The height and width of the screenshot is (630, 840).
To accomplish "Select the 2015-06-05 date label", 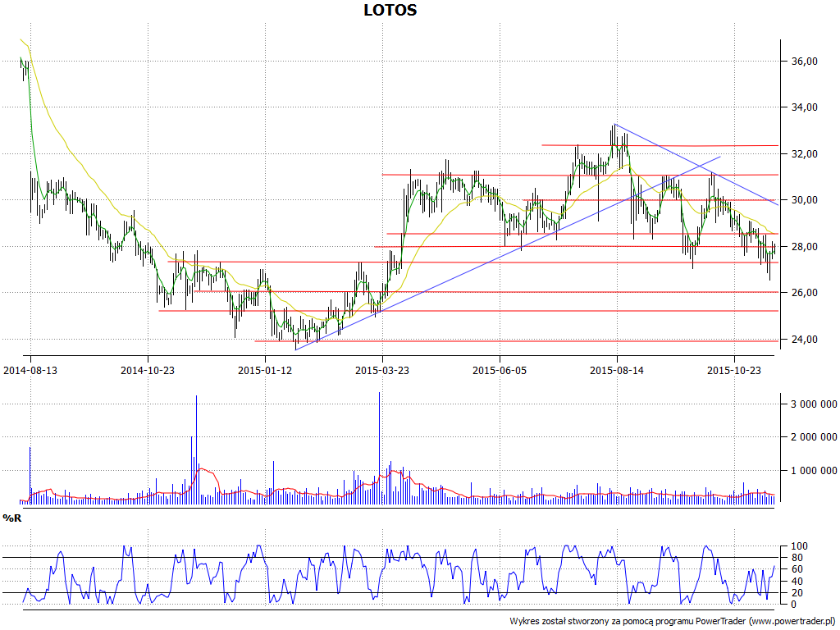I will click(x=500, y=370).
